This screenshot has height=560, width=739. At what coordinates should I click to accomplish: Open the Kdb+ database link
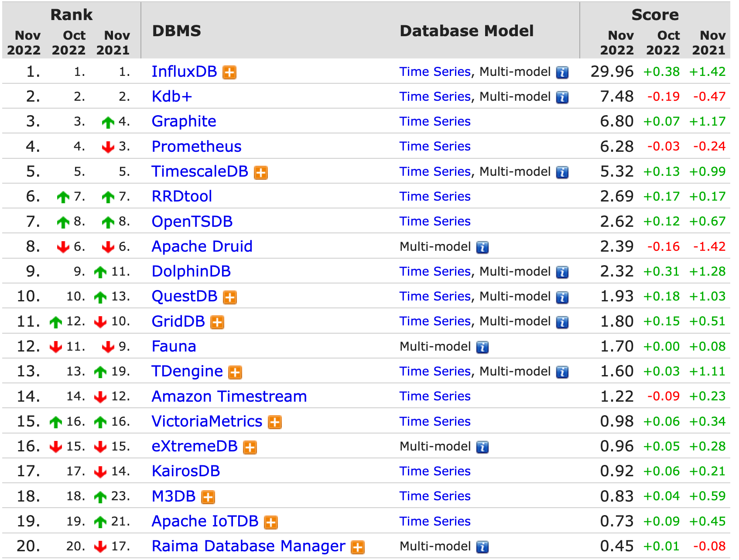click(x=172, y=96)
